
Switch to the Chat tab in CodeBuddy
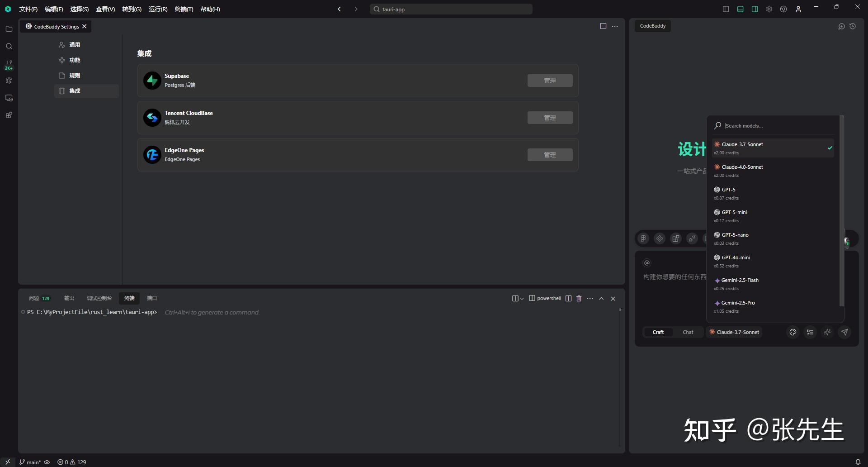point(688,332)
